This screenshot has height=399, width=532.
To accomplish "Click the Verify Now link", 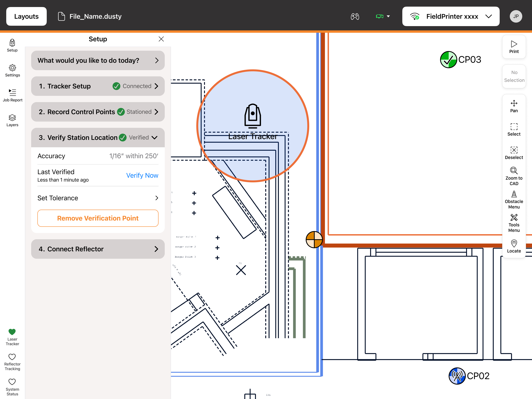I will (142, 175).
